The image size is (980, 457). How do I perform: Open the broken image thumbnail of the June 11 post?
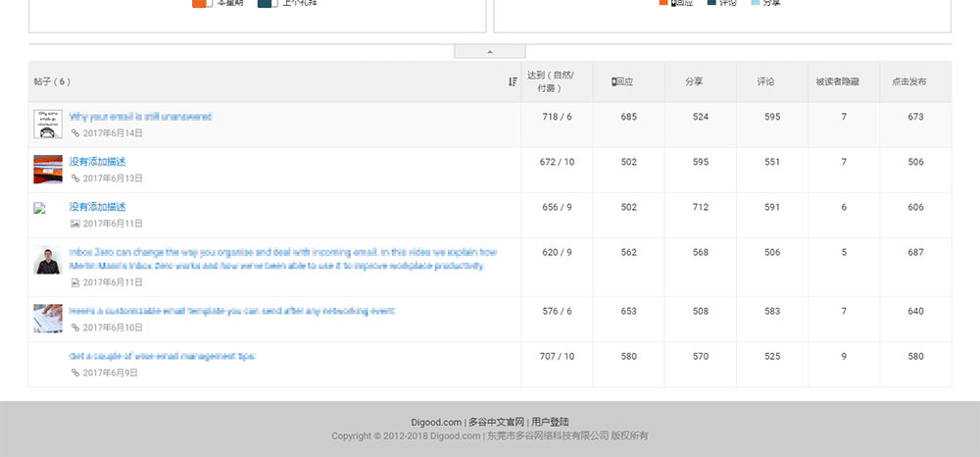point(40,208)
